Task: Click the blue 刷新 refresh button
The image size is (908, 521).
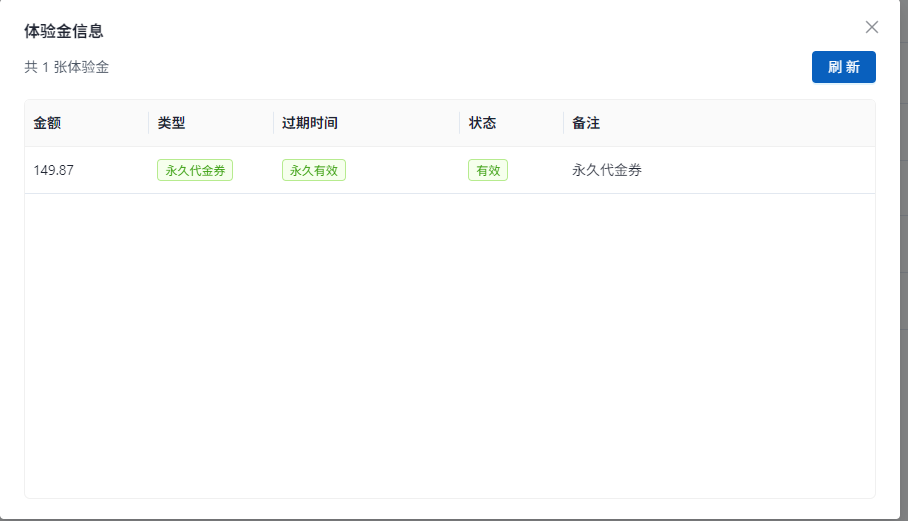Action: [x=843, y=67]
